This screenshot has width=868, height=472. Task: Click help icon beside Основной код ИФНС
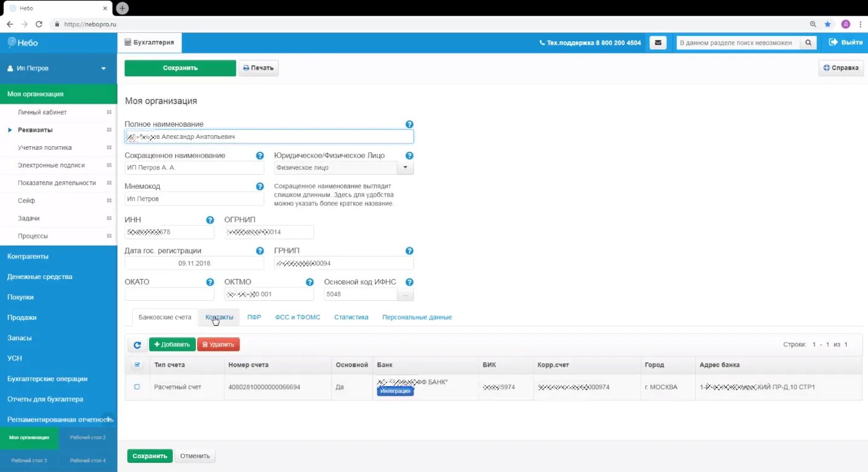[409, 282]
